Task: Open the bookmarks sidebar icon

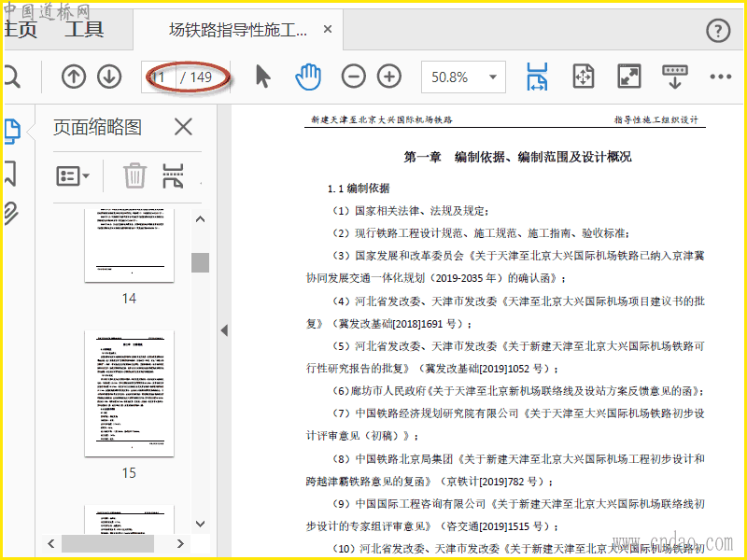Action: click(x=10, y=173)
